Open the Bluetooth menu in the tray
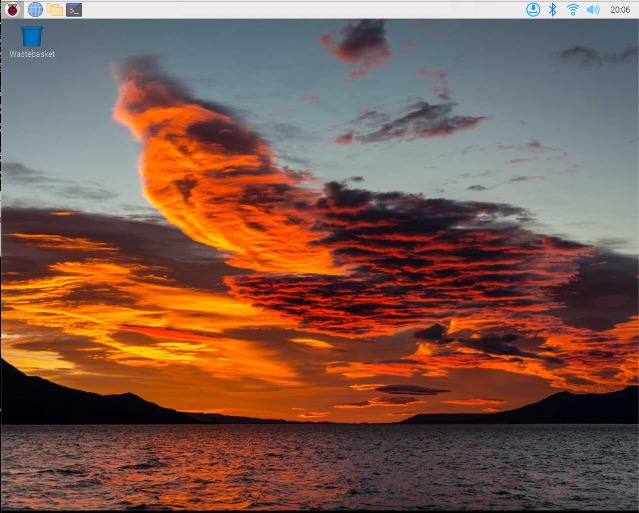 552,9
